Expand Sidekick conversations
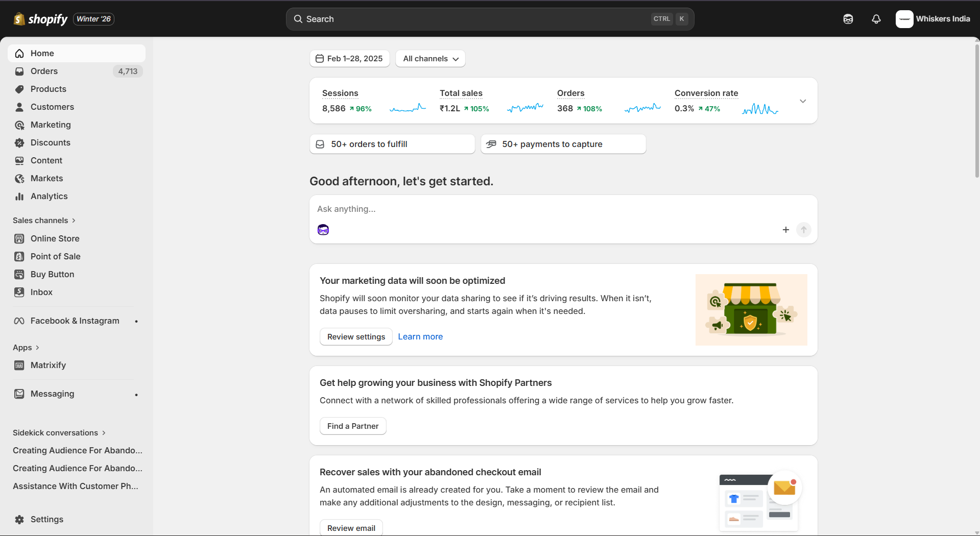980x536 pixels. click(59, 433)
